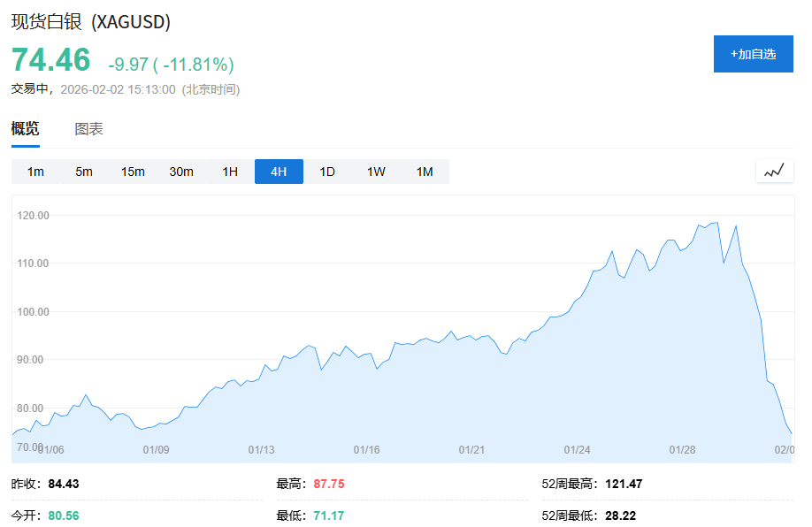Click the 90.00 y-axis label

pyautogui.click(x=30, y=360)
